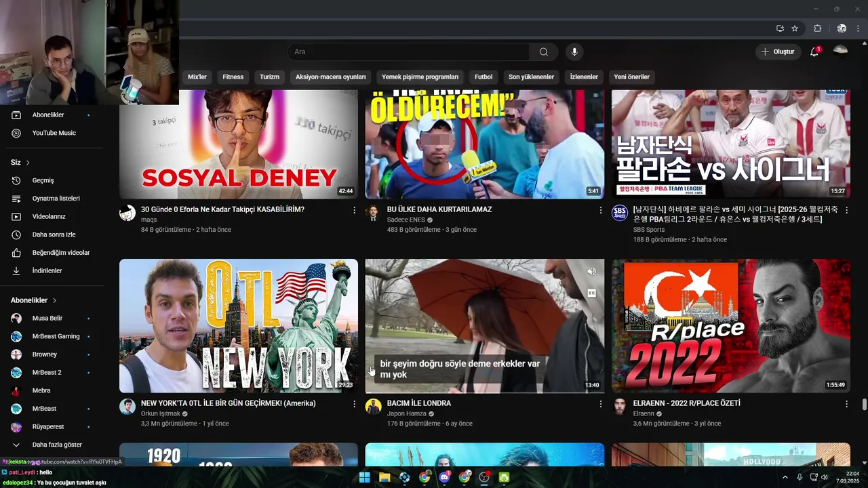868x488 pixels.
Task: Open MrBeast 2 subscription channel
Action: (x=51, y=373)
